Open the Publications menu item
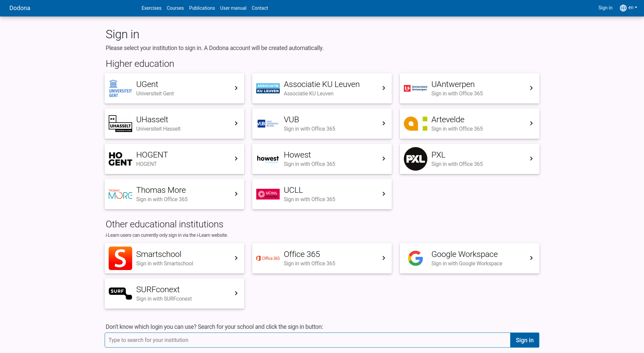644x353 pixels. click(x=202, y=8)
